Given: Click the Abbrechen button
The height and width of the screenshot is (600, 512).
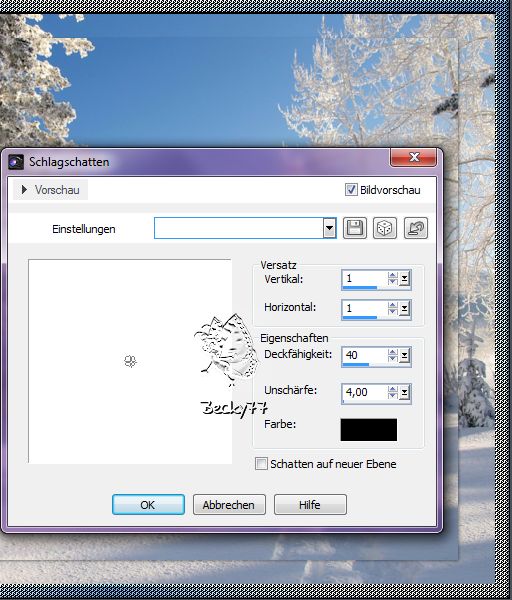Looking at the screenshot, I should pos(229,505).
